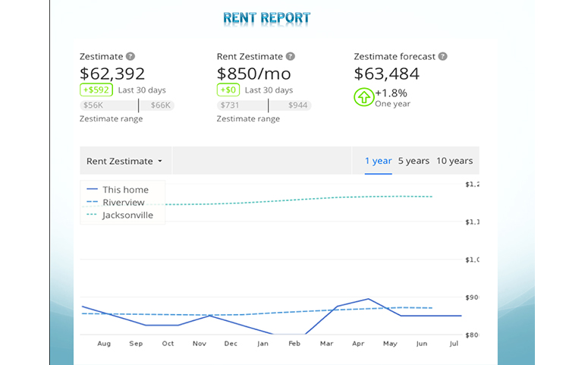Click the $731–$944 rent range bar
This screenshot has width=588, height=365.
(264, 105)
